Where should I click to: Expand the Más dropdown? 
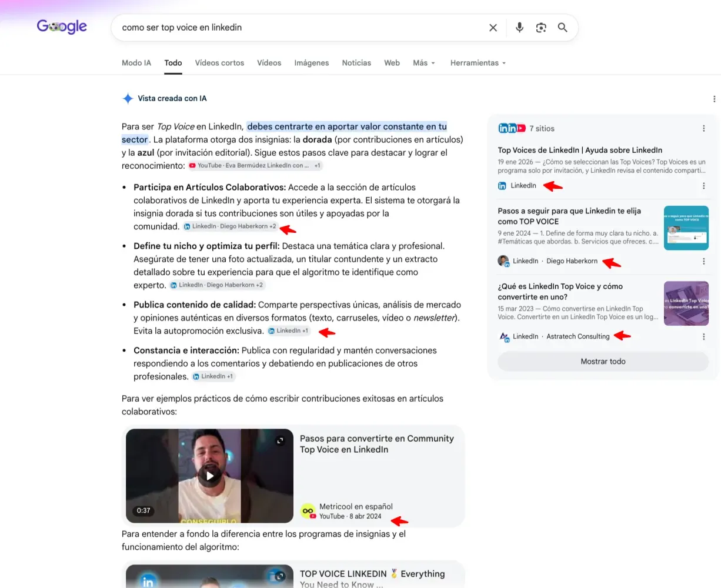(x=424, y=63)
